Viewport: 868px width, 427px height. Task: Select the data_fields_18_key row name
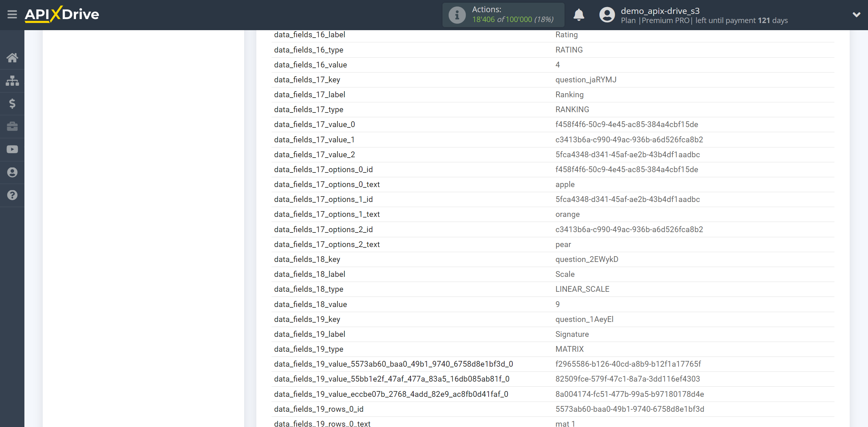click(x=307, y=259)
